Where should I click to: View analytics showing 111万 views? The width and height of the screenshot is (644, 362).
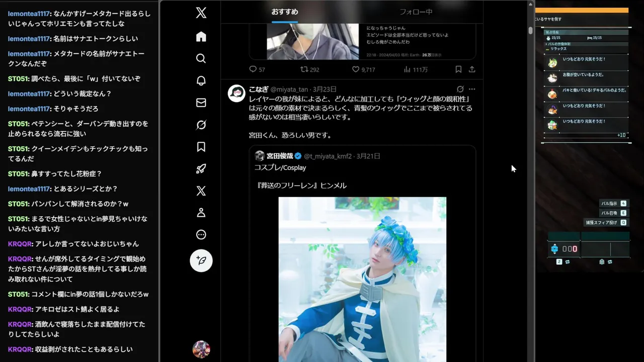(416, 69)
